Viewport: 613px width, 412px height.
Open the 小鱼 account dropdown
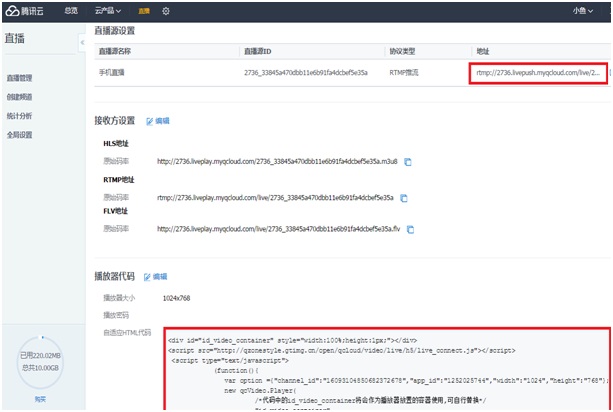pos(583,11)
